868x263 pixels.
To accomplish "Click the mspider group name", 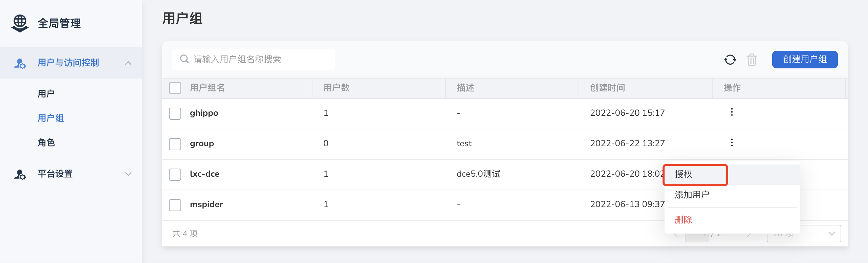I will point(206,204).
